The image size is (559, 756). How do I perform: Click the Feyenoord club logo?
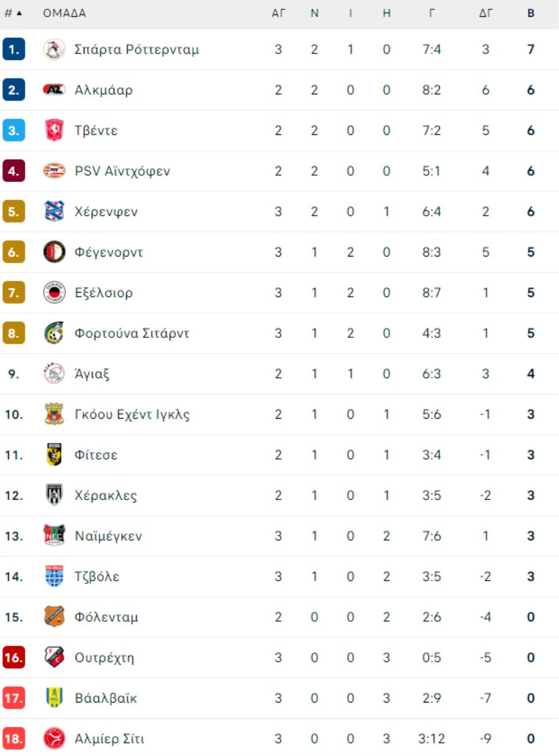[x=54, y=252]
